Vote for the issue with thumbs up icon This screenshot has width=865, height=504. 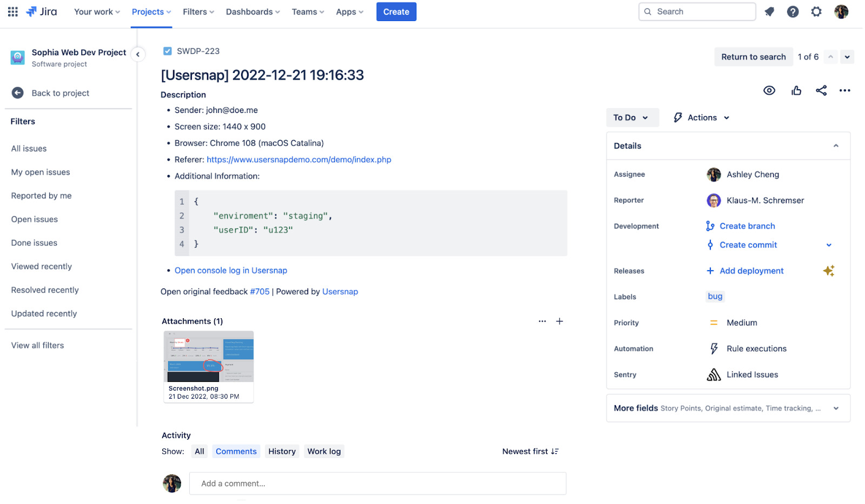[796, 90]
